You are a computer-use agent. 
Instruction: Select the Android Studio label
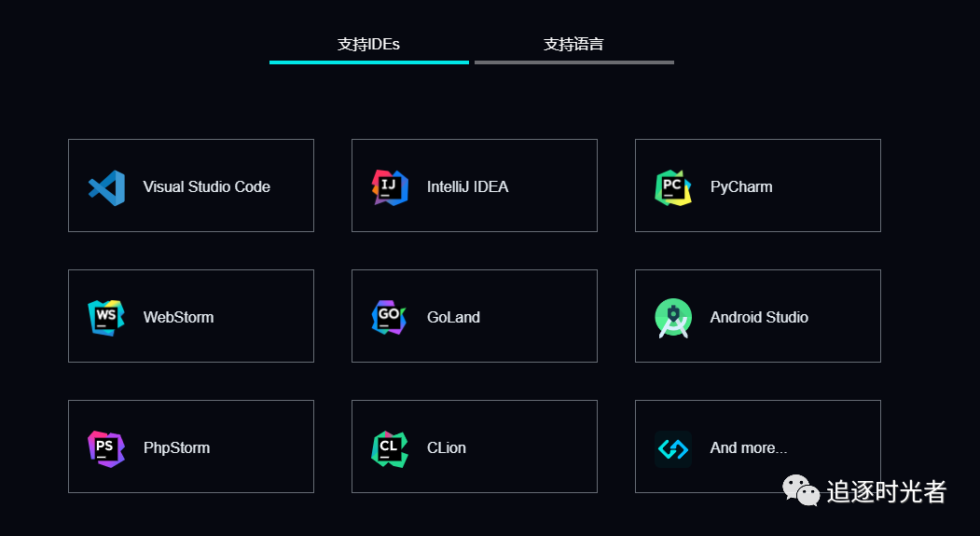pyautogui.click(x=759, y=317)
